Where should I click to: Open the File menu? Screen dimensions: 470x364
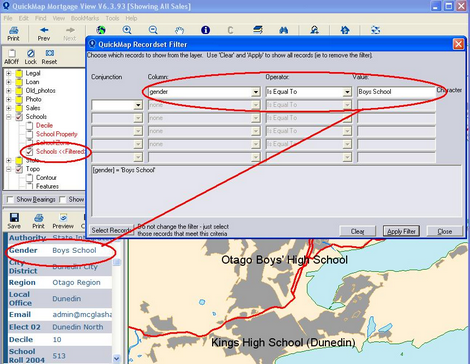(8, 18)
